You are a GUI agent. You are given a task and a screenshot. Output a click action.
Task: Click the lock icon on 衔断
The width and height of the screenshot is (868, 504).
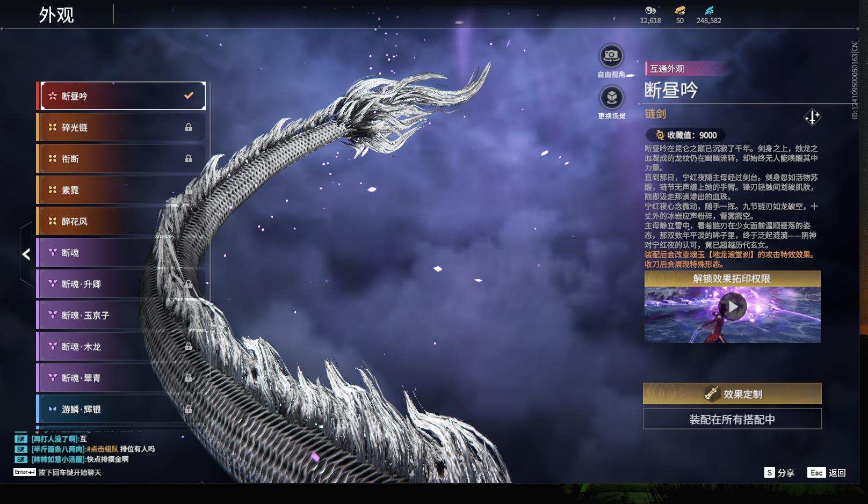click(x=189, y=158)
